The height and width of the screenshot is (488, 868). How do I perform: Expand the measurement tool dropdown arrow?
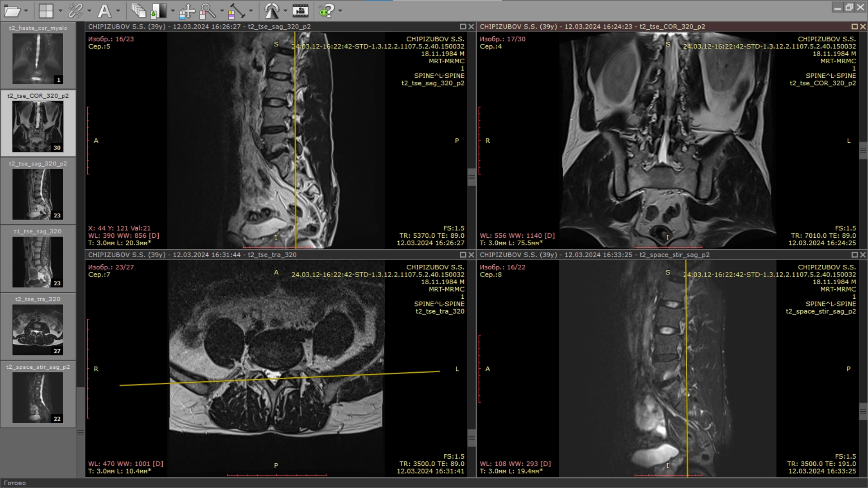[x=251, y=11]
